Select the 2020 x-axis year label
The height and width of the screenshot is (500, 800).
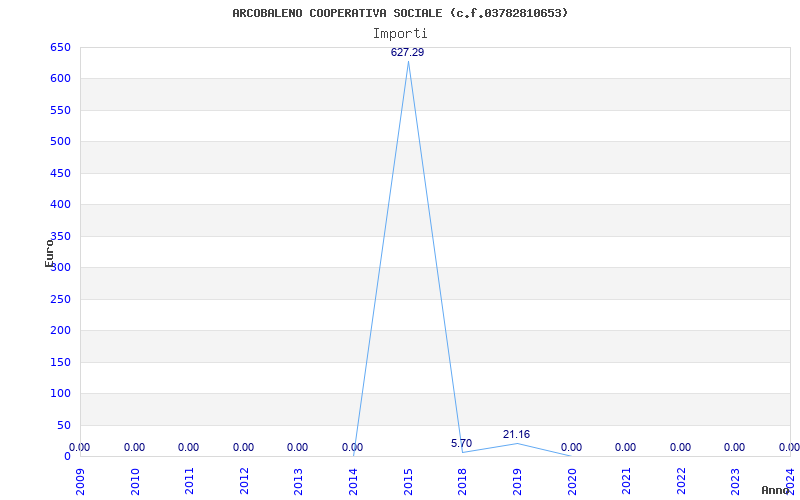point(571,481)
